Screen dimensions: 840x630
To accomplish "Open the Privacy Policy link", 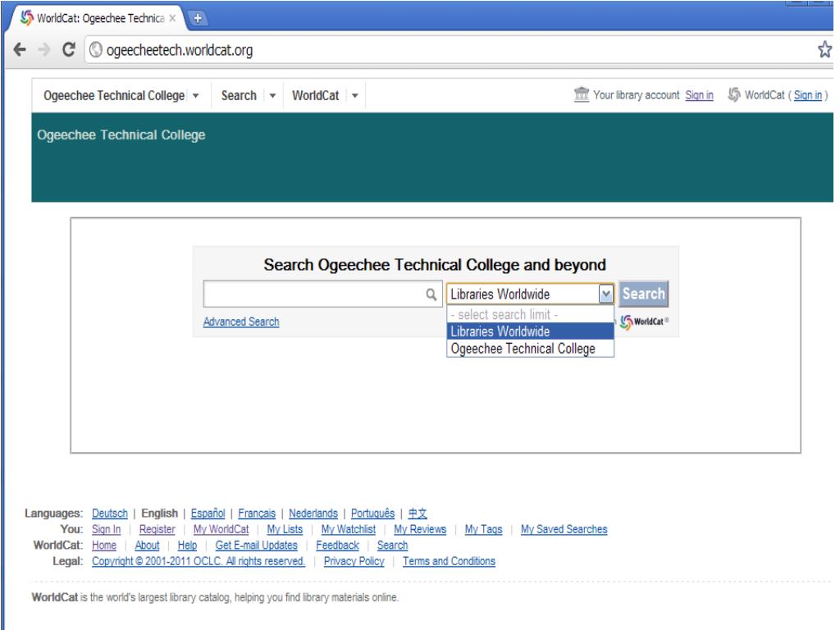I will click(354, 561).
